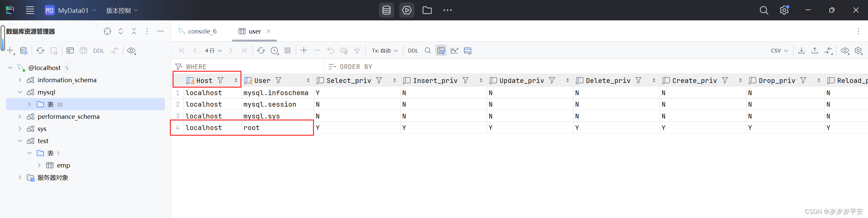Close the user tab
This screenshot has height=218, width=868.
coord(269,31)
